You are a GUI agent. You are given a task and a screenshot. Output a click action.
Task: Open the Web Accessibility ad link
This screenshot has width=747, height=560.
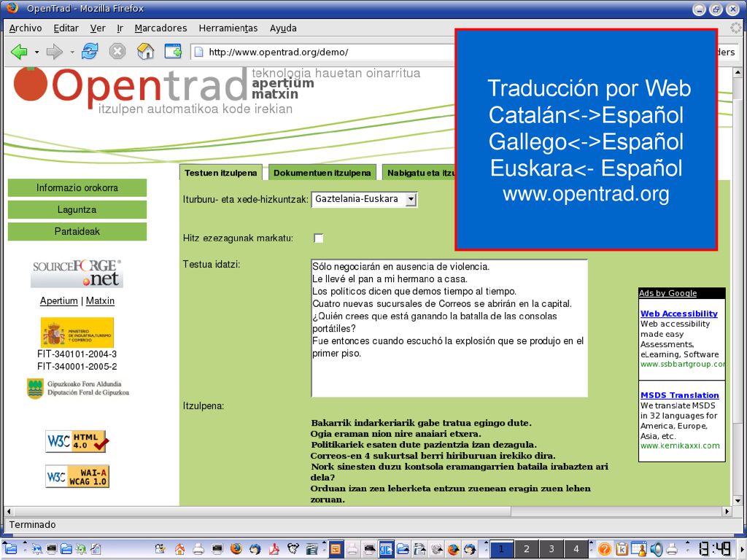point(679,314)
